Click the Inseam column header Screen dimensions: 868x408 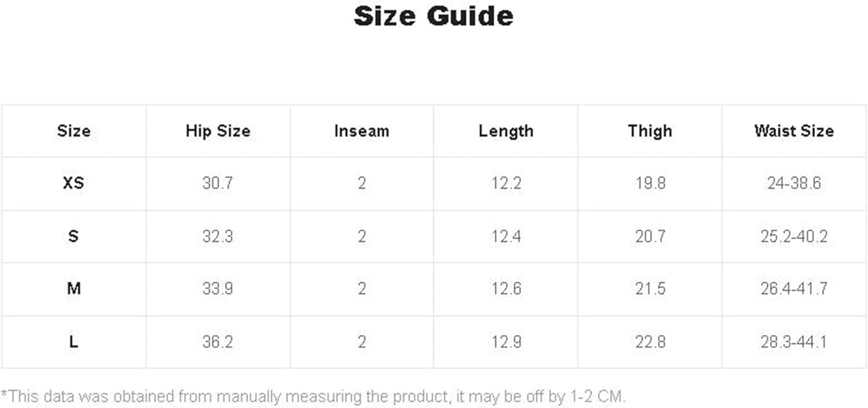(x=362, y=131)
